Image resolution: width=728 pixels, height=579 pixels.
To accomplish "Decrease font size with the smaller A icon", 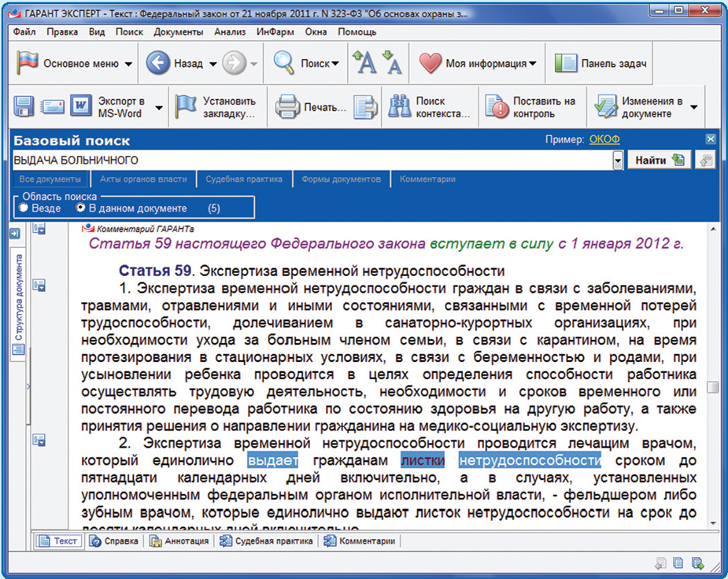I will (x=391, y=63).
